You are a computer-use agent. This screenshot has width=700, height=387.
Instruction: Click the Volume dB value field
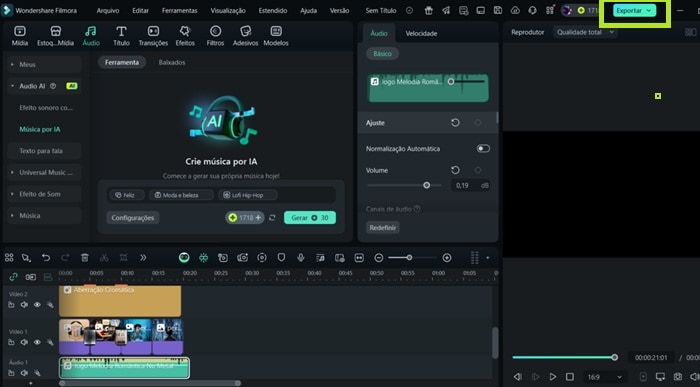[x=471, y=185]
